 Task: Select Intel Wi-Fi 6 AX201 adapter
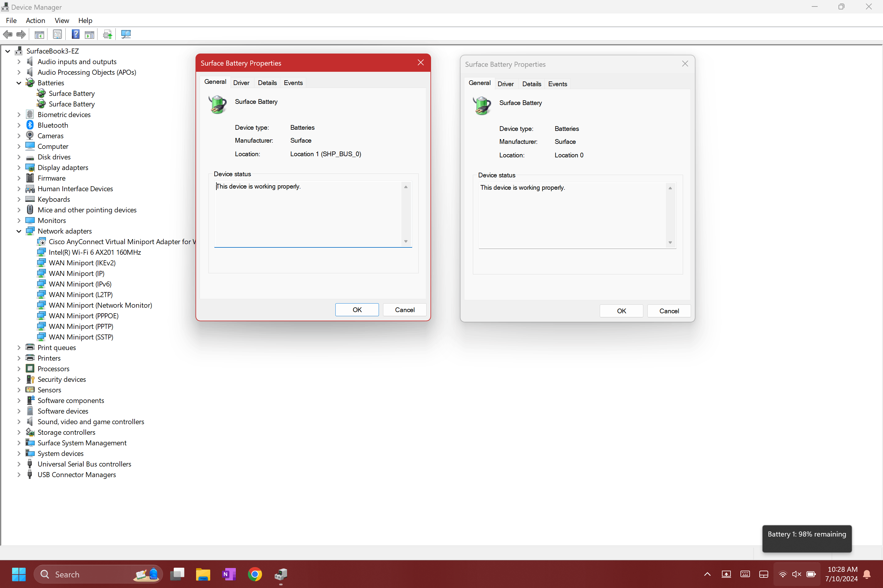[x=95, y=252]
